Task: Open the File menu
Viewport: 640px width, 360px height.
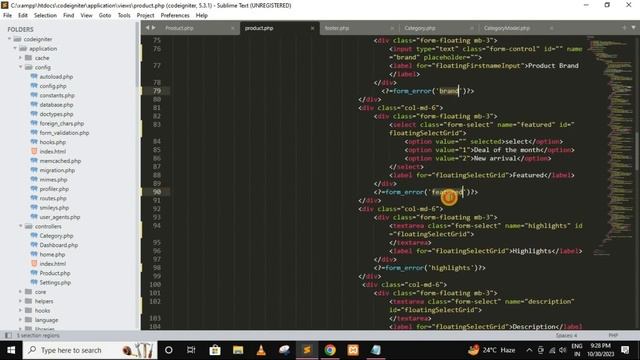Action: pyautogui.click(x=7, y=16)
